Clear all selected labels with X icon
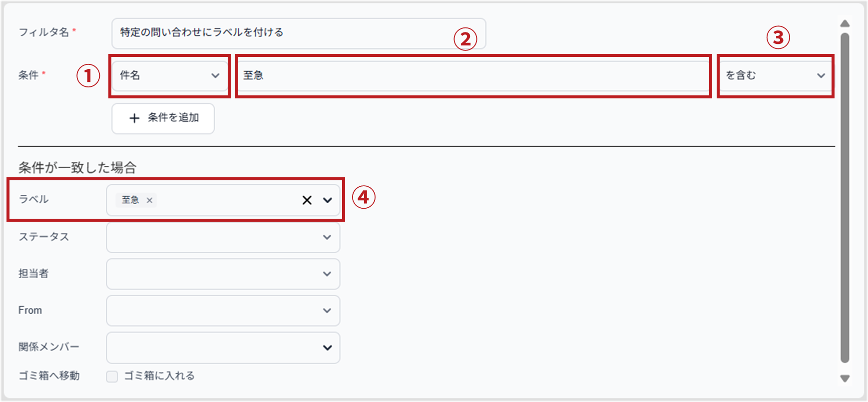This screenshot has height=402, width=868. [x=307, y=200]
